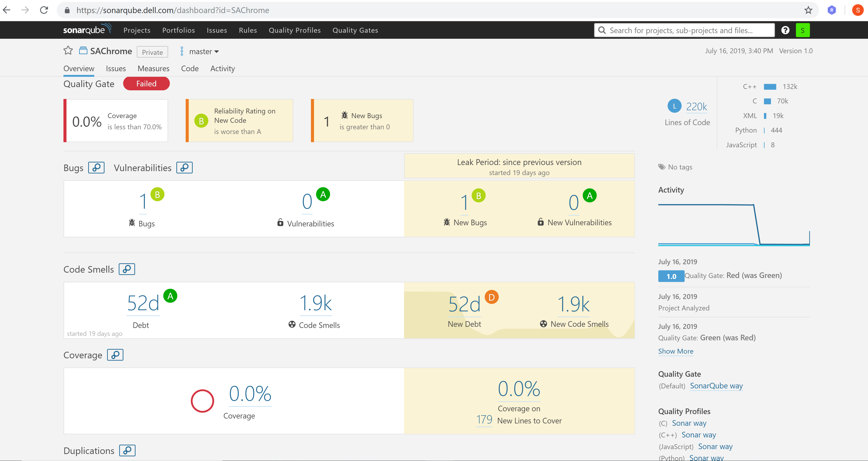Open Quality Profiles in top navigation
Screen dimensions: 868x461
click(x=294, y=30)
